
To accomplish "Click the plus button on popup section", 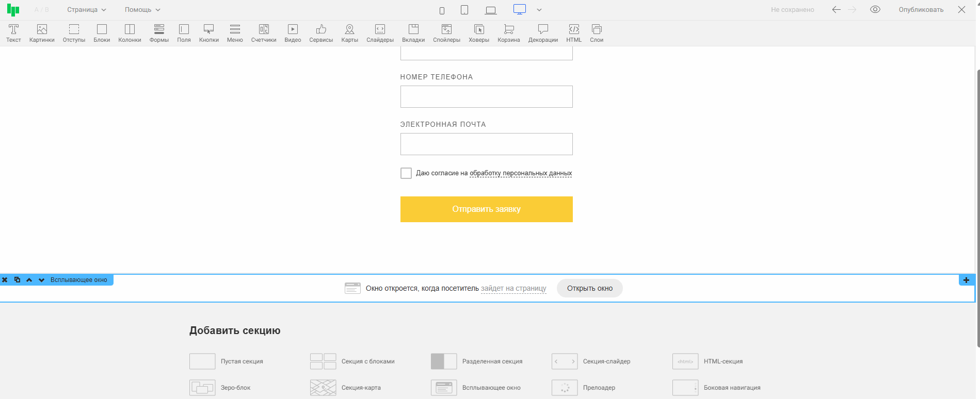I will click(967, 280).
